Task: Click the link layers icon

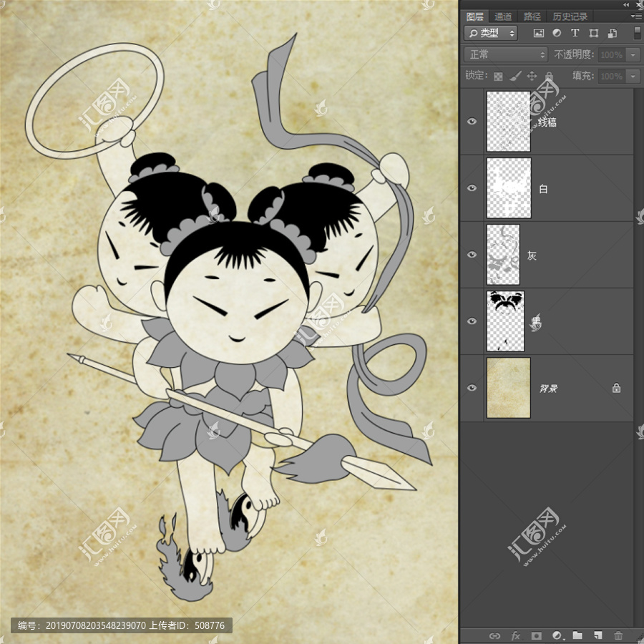Action: (495, 636)
